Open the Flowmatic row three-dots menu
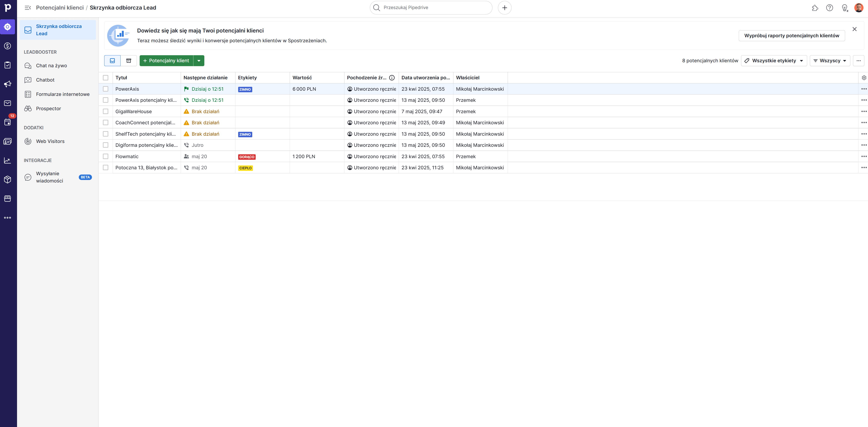 click(x=864, y=157)
